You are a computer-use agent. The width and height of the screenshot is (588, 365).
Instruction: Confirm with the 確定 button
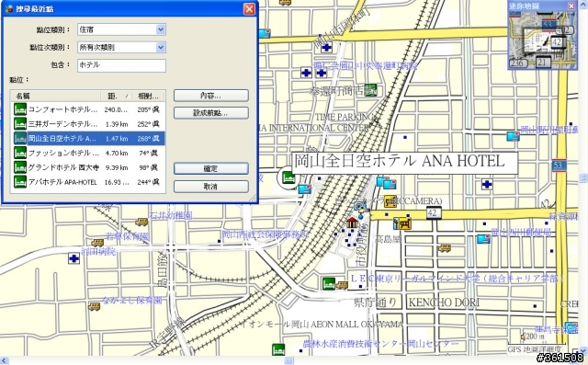tap(210, 168)
